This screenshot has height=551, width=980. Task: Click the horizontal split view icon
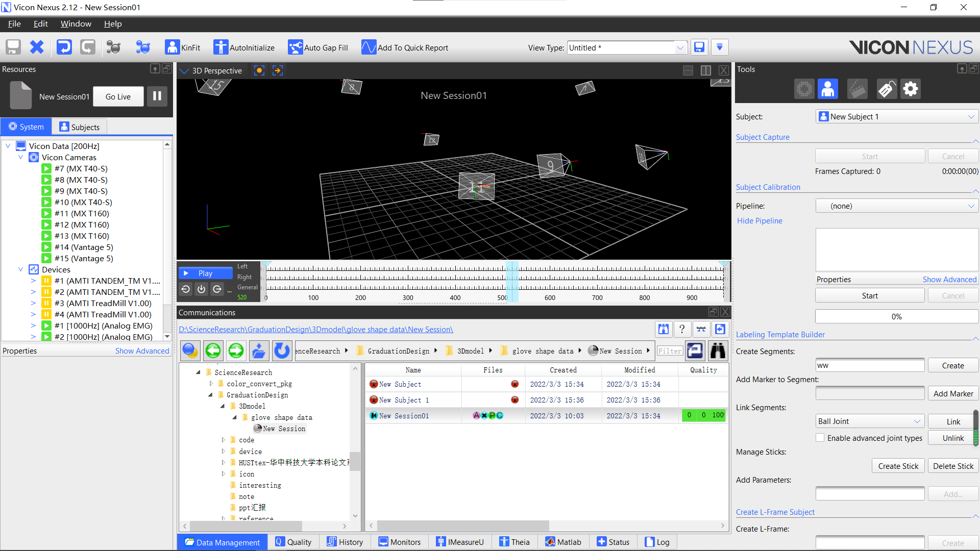tap(688, 70)
